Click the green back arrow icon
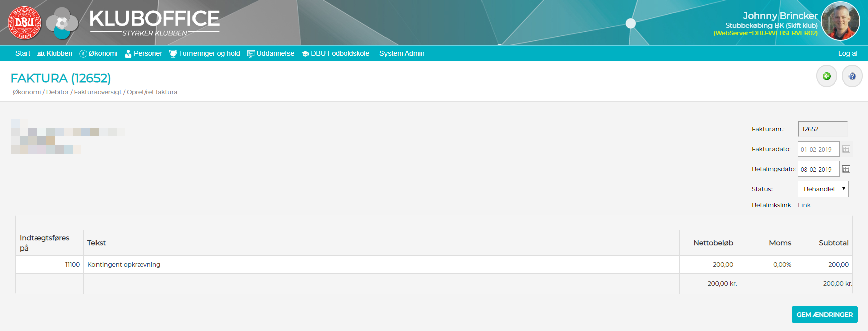This screenshot has width=868, height=331. [x=826, y=76]
